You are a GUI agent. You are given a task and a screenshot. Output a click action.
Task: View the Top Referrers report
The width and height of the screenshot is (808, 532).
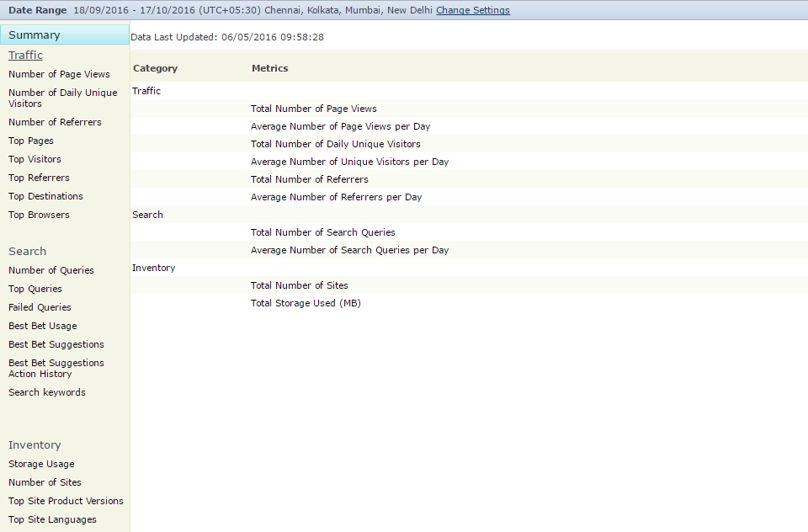point(40,178)
